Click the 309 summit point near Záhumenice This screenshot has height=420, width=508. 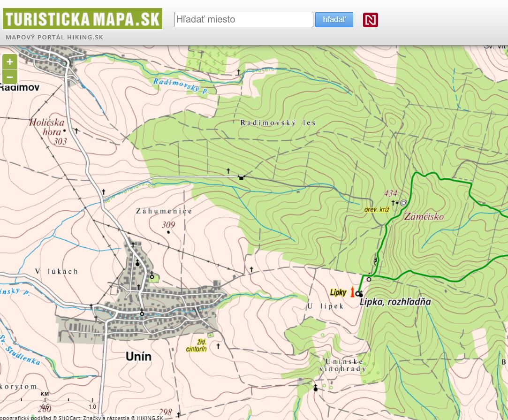[168, 232]
